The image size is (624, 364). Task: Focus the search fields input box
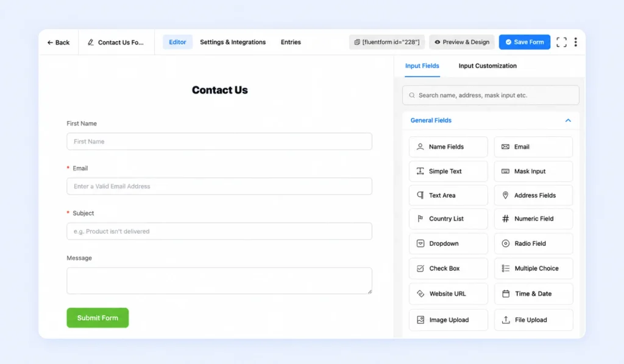point(491,96)
